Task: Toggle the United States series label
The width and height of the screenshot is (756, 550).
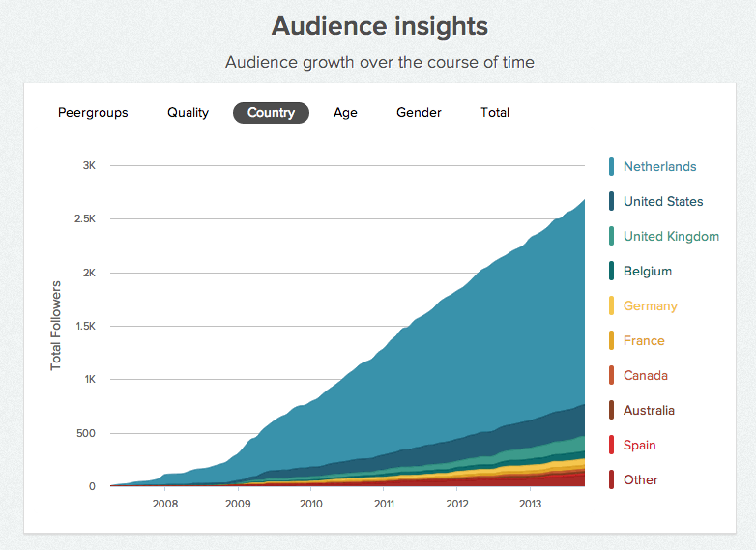Action: click(x=663, y=201)
